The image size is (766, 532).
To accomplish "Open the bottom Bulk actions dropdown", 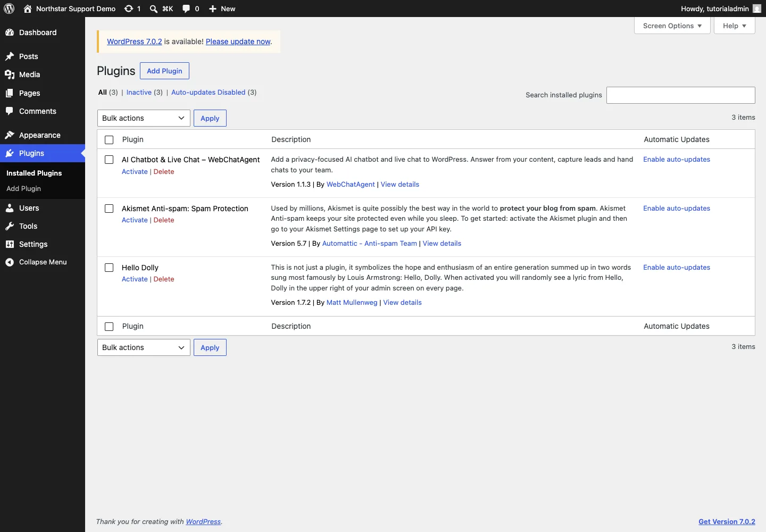I will pyautogui.click(x=144, y=347).
